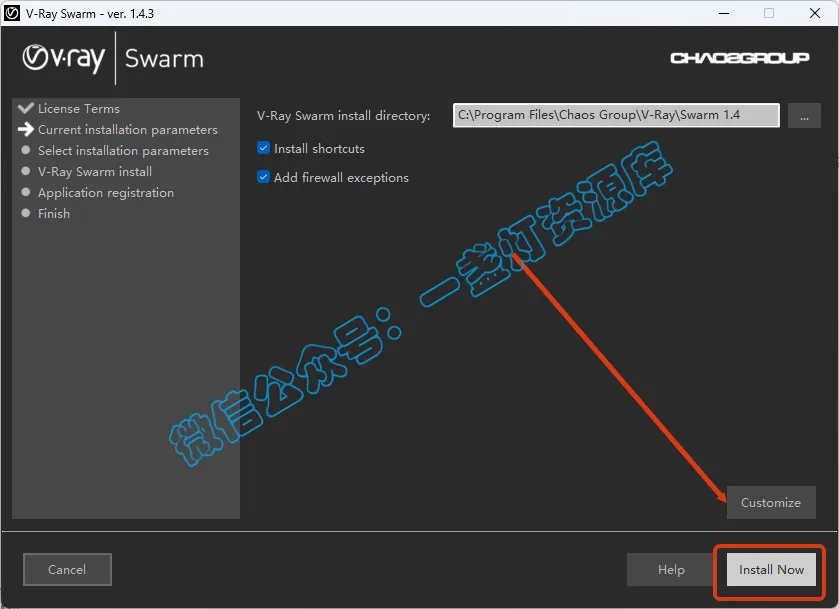Click the bullet next to V-Ray Swarm install
Screen dimensions: 839x609
25,171
